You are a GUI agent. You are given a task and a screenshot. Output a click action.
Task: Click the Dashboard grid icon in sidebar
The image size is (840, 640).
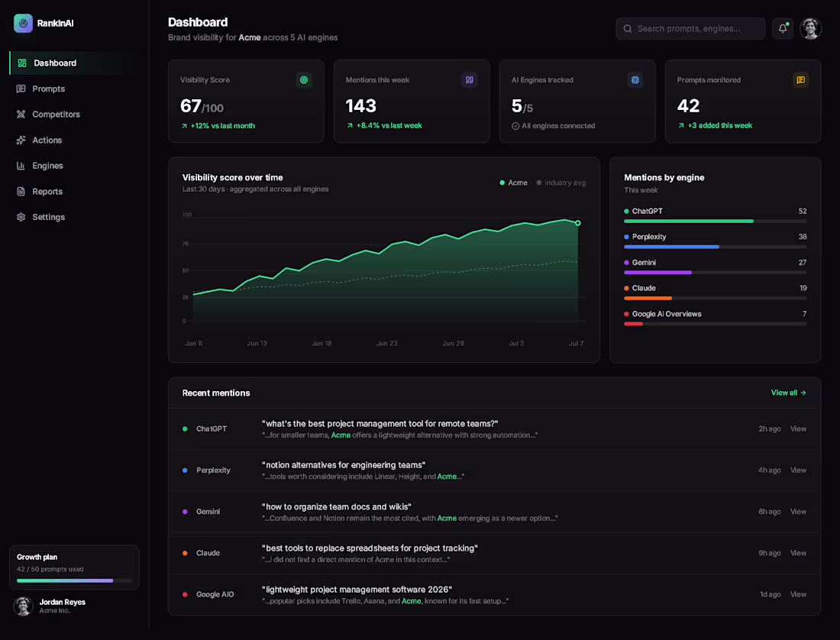click(x=22, y=63)
